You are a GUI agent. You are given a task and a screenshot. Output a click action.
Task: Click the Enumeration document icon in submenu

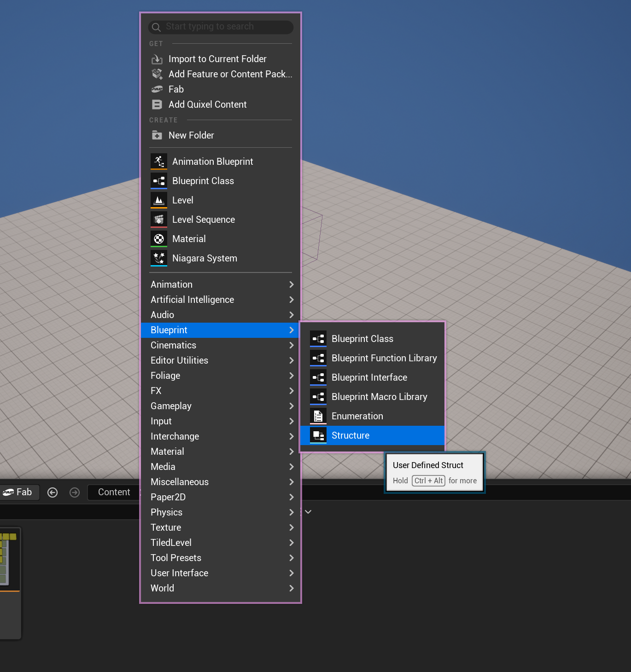[318, 416]
